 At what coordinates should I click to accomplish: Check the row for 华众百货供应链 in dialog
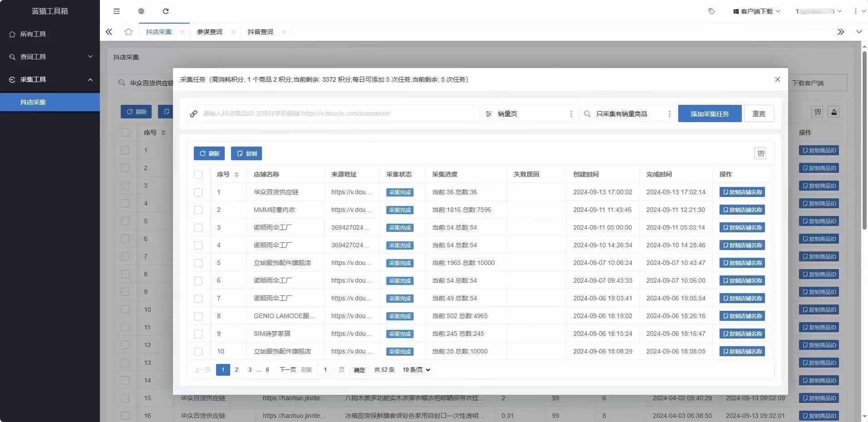pos(198,192)
